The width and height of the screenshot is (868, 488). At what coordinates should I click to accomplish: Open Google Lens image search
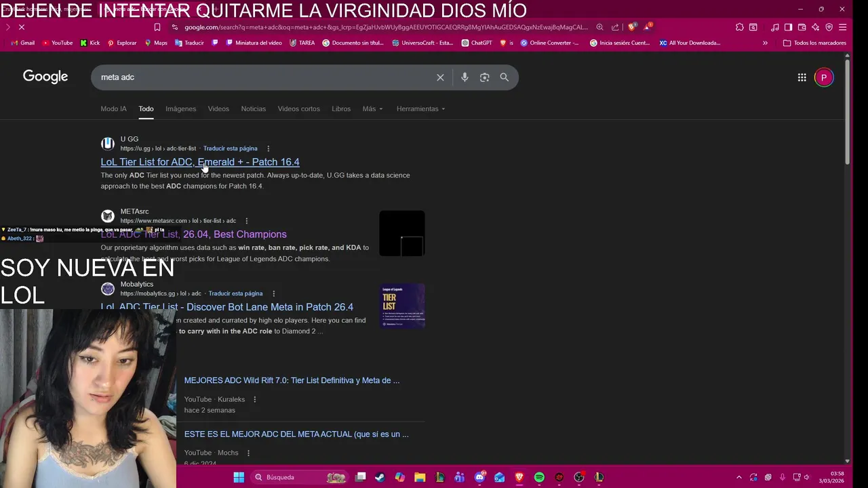(x=484, y=77)
